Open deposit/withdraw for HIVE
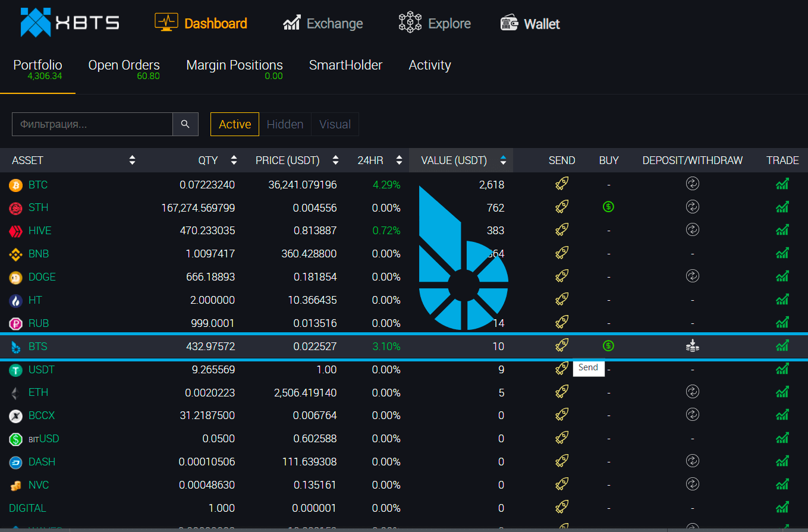 tap(692, 229)
